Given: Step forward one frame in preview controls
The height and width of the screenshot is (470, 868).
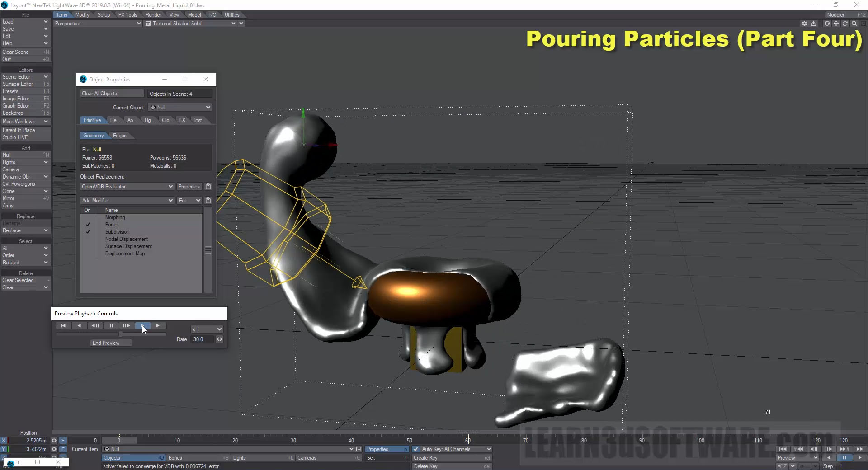Looking at the screenshot, I should click(x=127, y=325).
